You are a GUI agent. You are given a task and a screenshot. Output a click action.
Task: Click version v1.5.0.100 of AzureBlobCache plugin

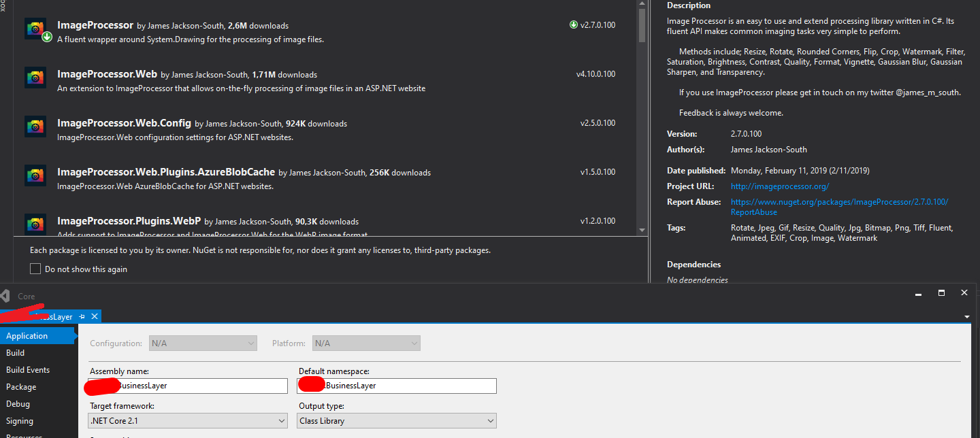pos(598,172)
